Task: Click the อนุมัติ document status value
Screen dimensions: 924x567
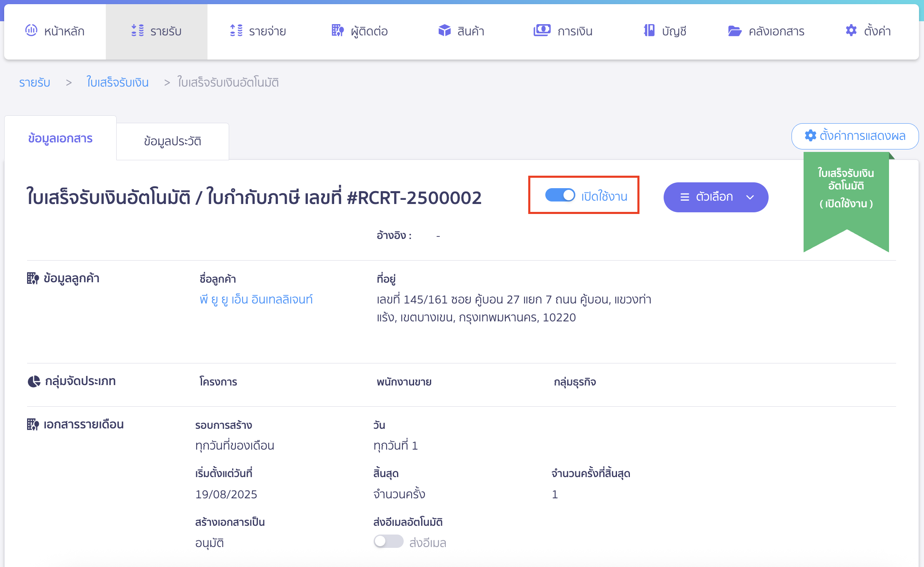Action: [x=210, y=543]
